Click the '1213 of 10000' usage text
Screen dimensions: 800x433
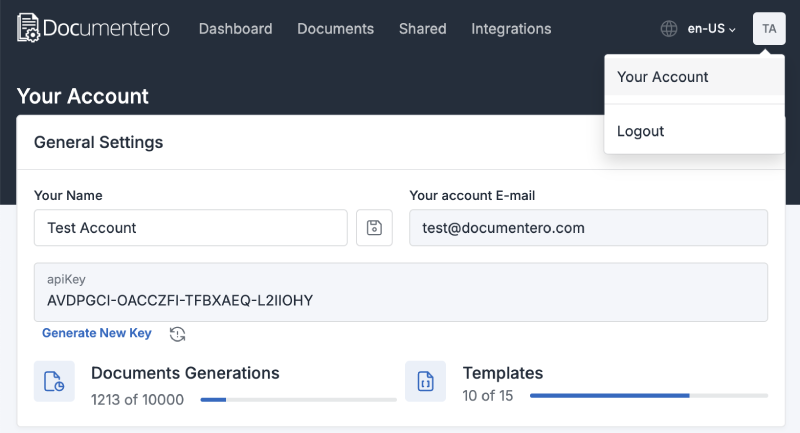pos(137,400)
